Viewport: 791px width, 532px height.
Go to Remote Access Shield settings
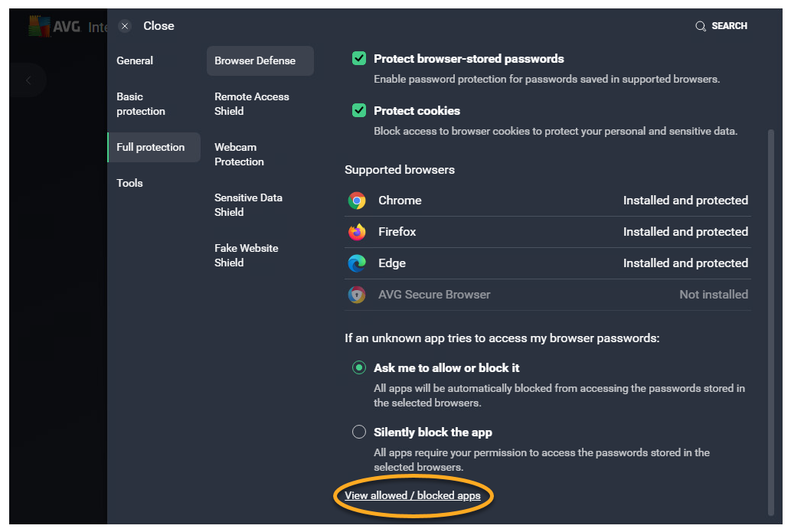tap(252, 104)
